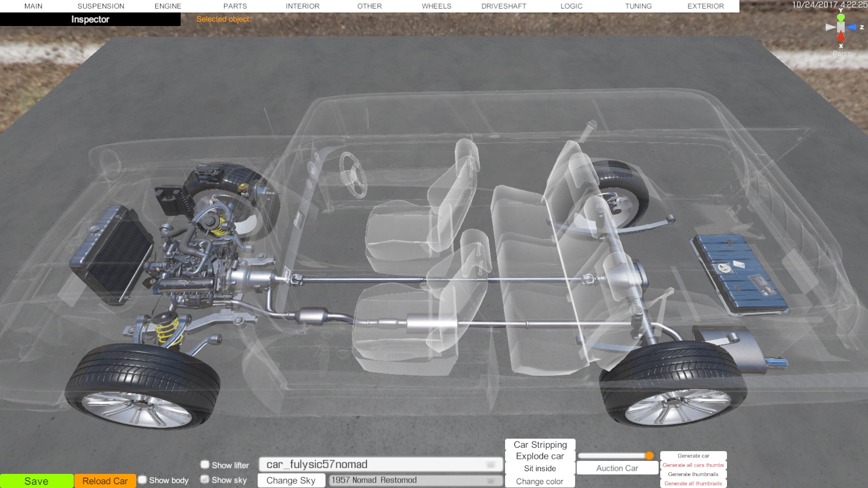
Task: Switch to the ENGINE tab
Action: tap(168, 6)
